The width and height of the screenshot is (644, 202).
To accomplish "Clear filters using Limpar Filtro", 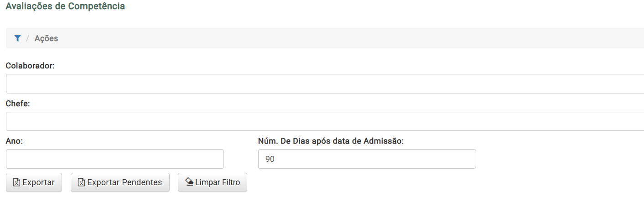I will click(x=213, y=182).
